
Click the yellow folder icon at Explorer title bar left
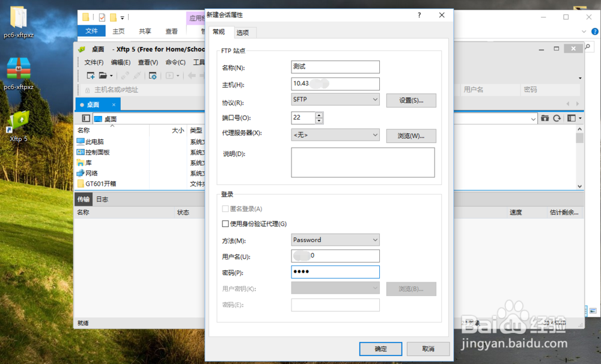coord(86,17)
